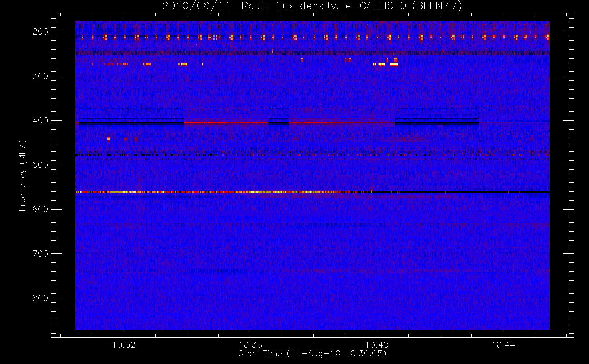Click the 700 frequency tick label
Image resolution: width=589 pixels, height=364 pixels.
coord(40,254)
